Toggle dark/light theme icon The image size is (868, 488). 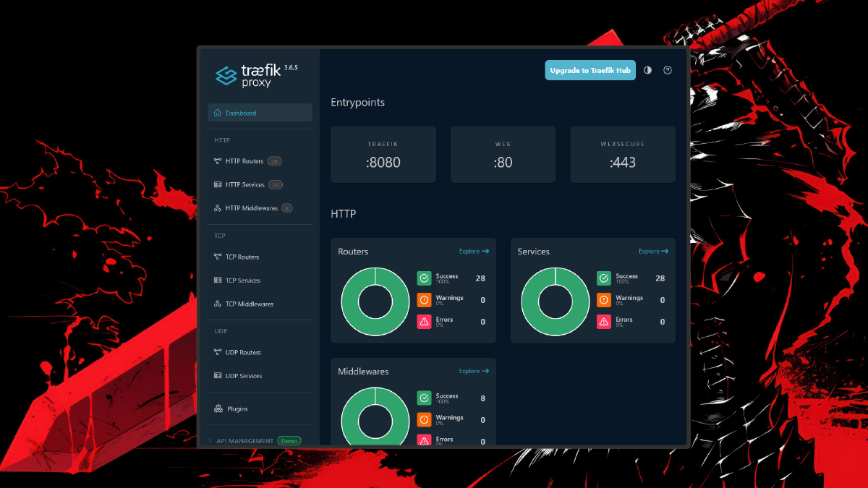[647, 70]
